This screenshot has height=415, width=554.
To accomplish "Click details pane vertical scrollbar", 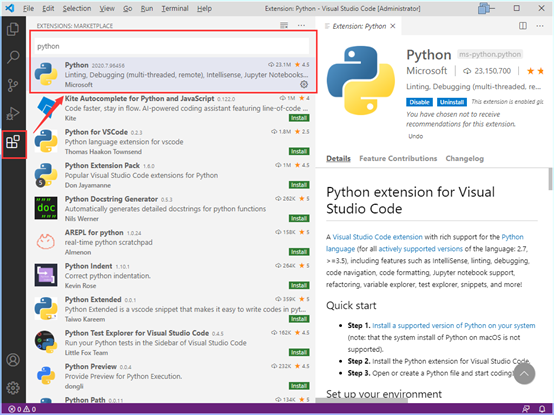I will [550, 179].
